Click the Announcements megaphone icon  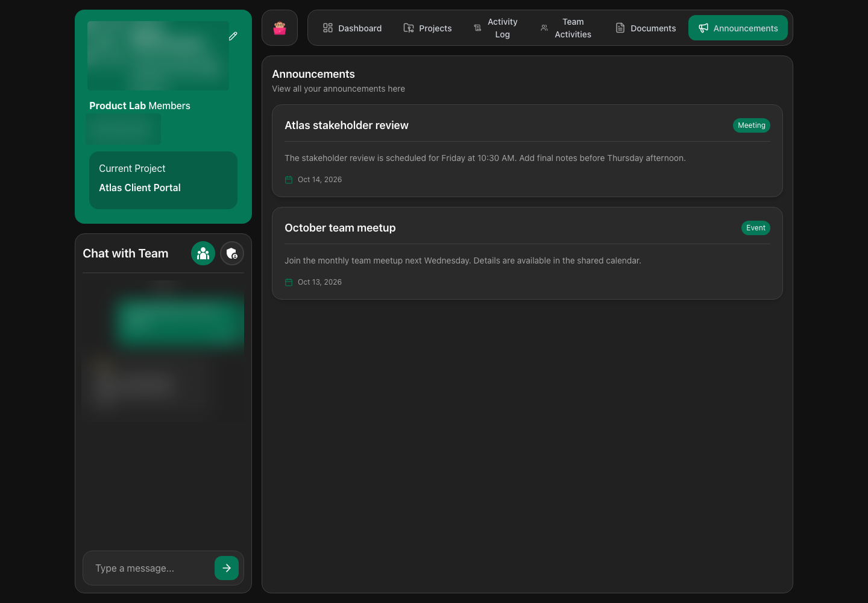click(x=703, y=28)
